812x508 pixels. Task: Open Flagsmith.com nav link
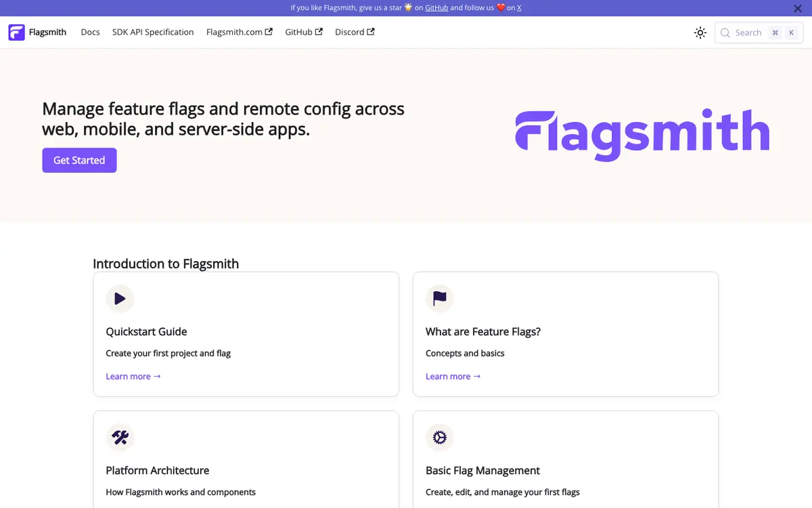click(240, 32)
